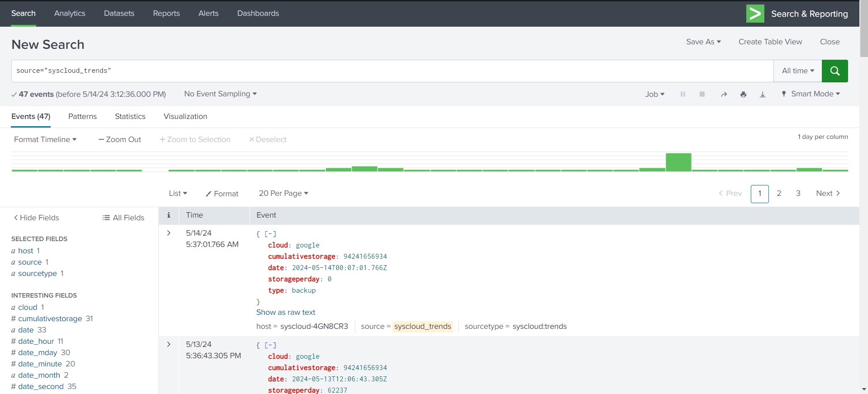Open the Search nav tab
This screenshot has width=868, height=394.
(24, 13)
